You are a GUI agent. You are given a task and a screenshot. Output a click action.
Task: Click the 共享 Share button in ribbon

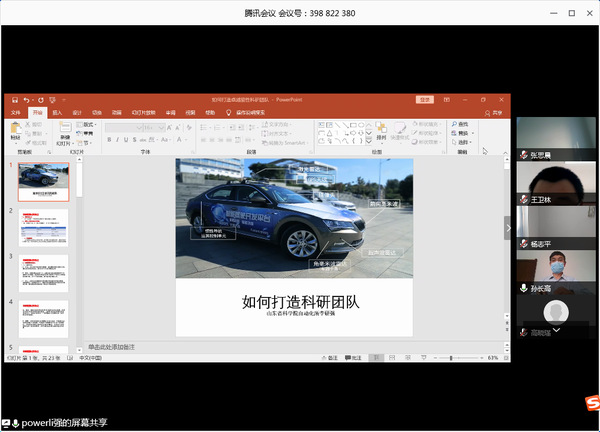coord(493,113)
